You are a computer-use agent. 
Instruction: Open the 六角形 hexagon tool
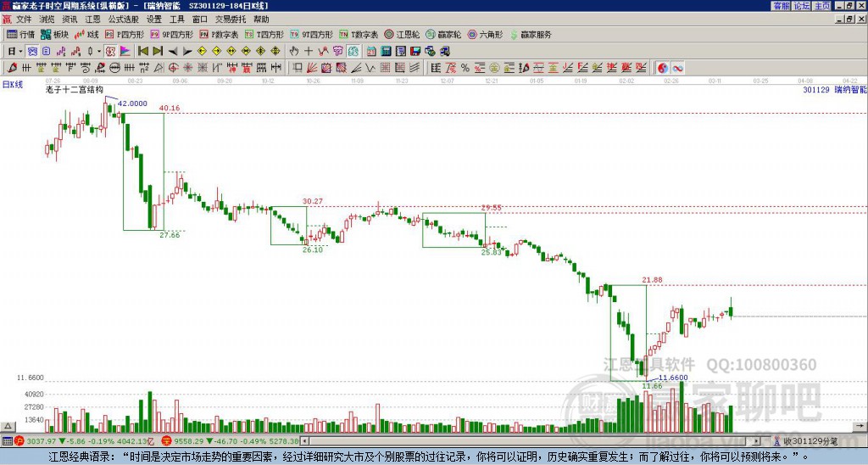(x=486, y=34)
